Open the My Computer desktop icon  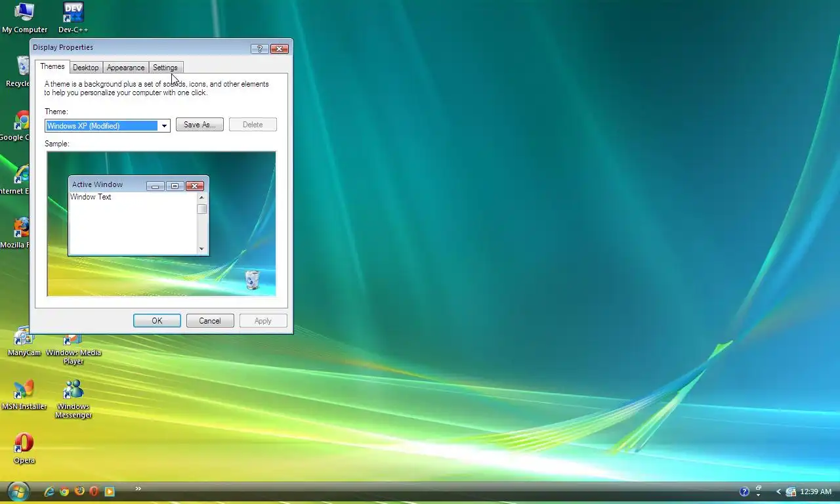click(24, 18)
